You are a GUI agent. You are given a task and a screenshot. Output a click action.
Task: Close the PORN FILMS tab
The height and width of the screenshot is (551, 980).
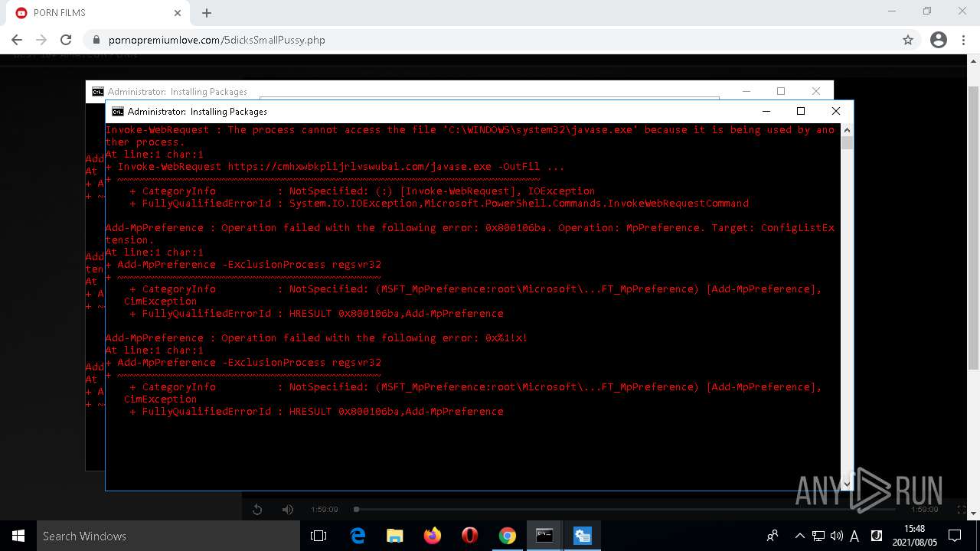click(x=178, y=13)
